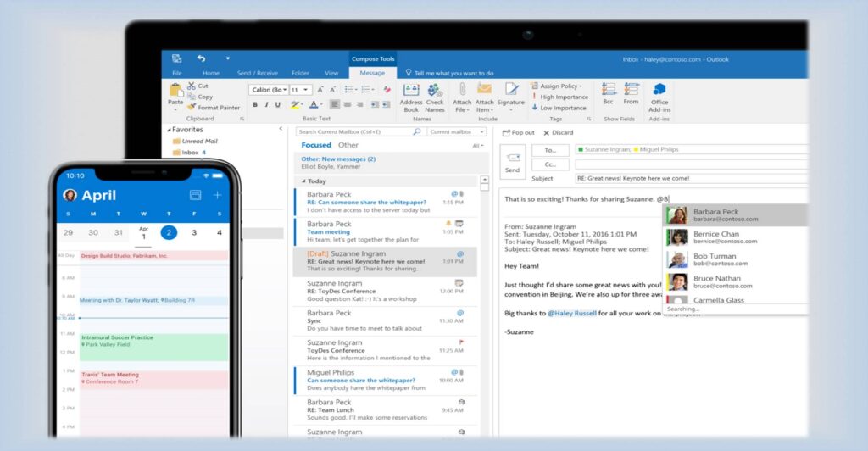Viewport: 868px width, 451px height.
Task: Select Barbara Peck from mention suggestions
Action: coord(735,214)
